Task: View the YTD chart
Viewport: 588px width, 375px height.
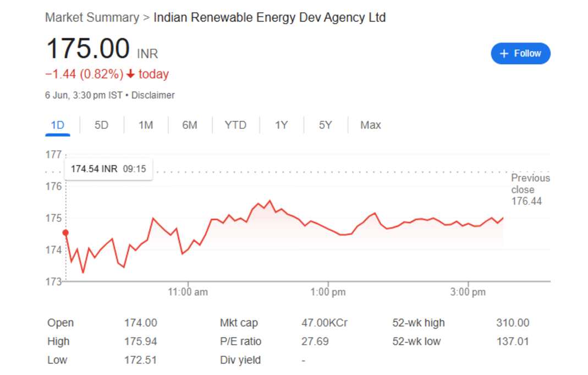Action: point(235,125)
